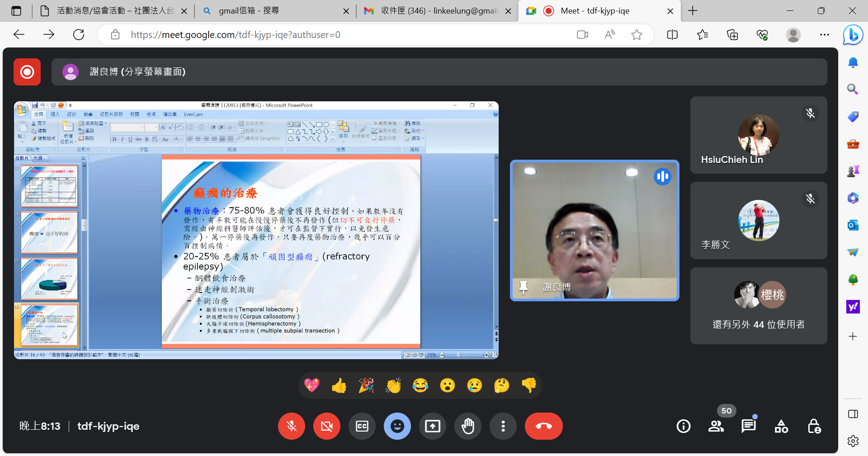The image size is (868, 456).
Task: Send the surprised face reaction
Action: pyautogui.click(x=448, y=385)
